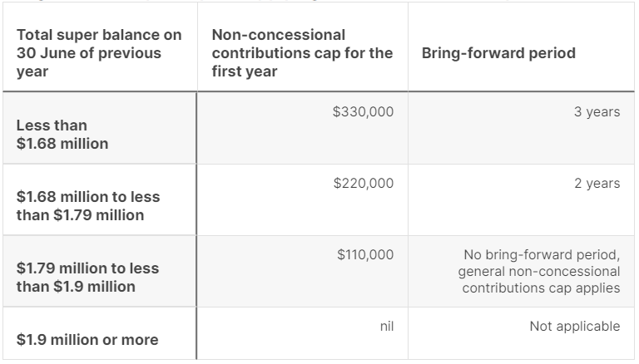
Task: Click the $330,000 cap value
Action: 363,111
